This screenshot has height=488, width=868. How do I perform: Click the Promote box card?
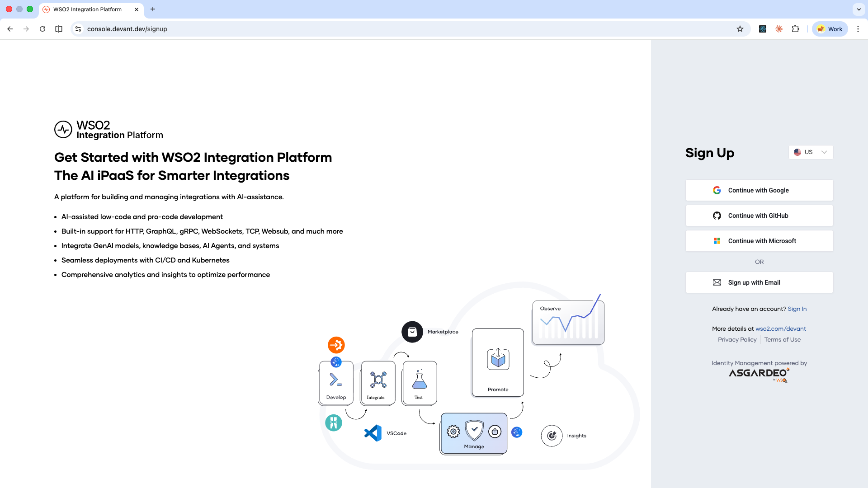pyautogui.click(x=498, y=363)
